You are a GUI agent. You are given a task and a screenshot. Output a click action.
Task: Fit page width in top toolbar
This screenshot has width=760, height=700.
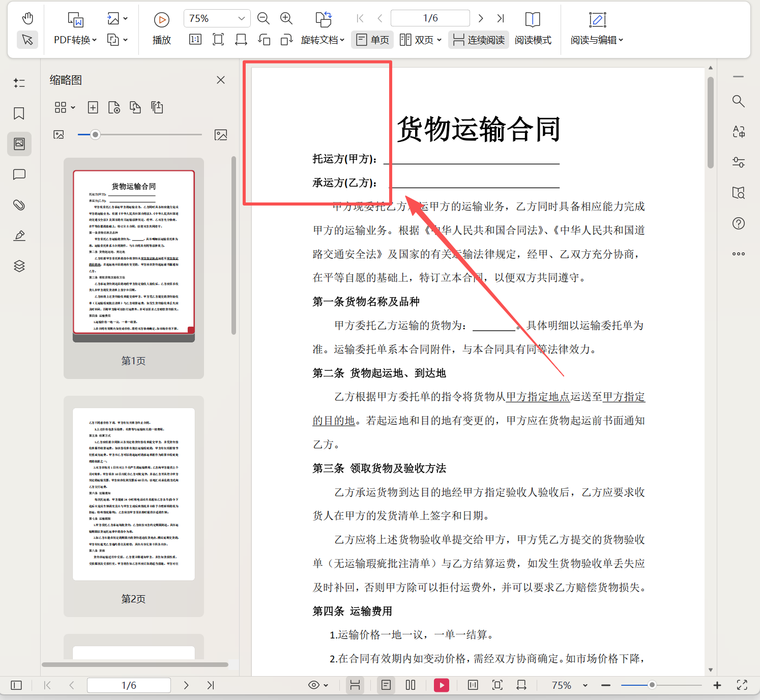pyautogui.click(x=241, y=40)
